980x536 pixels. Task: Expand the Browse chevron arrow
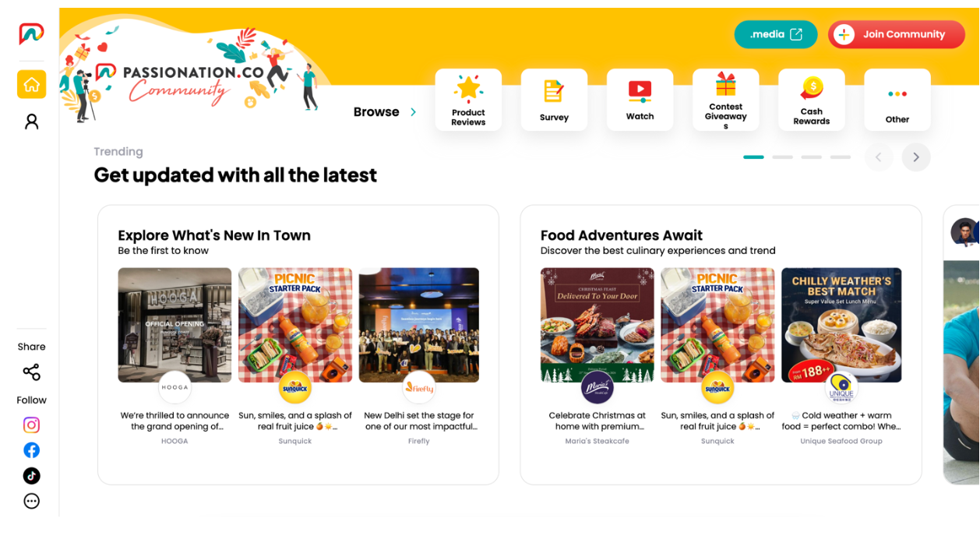[413, 112]
